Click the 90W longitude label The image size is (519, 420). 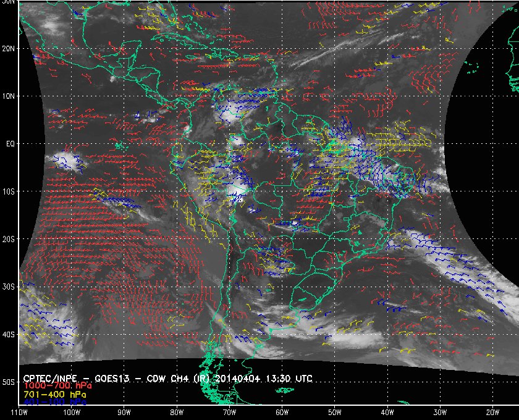click(124, 413)
